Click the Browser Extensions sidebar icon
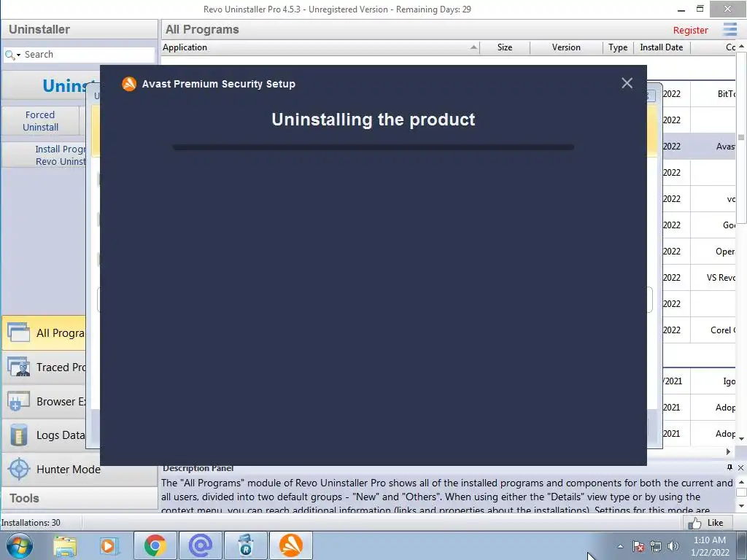The width and height of the screenshot is (747, 560). click(x=18, y=401)
